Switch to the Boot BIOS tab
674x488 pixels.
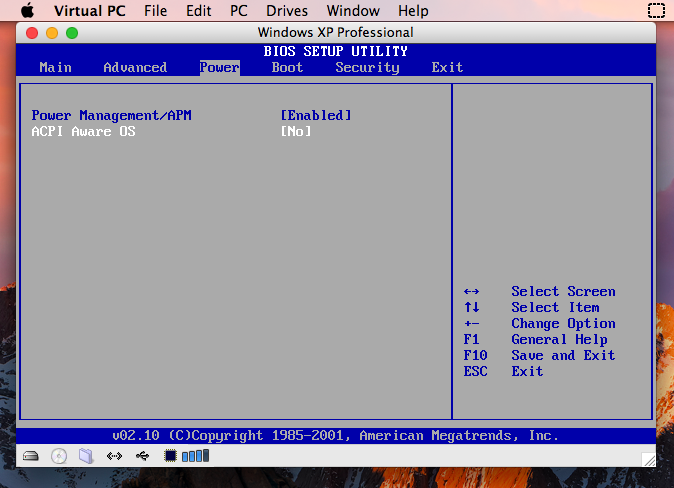[x=287, y=68]
